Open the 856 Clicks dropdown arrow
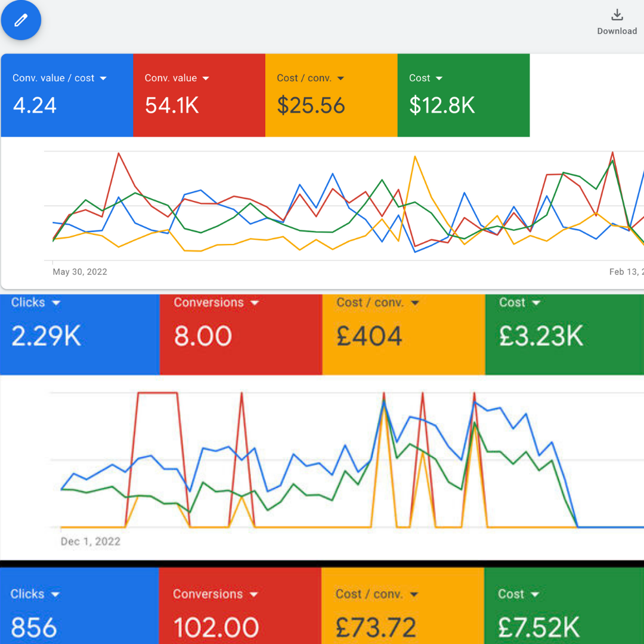The width and height of the screenshot is (644, 644). (55, 595)
